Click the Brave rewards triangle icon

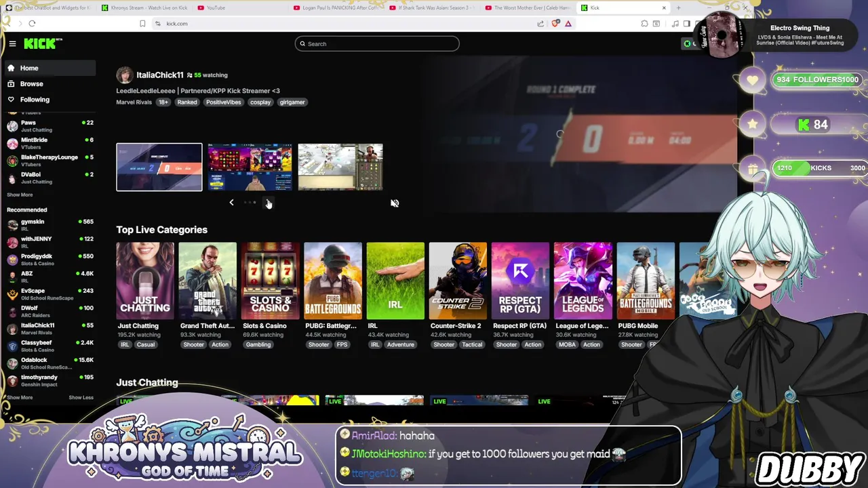coord(568,24)
